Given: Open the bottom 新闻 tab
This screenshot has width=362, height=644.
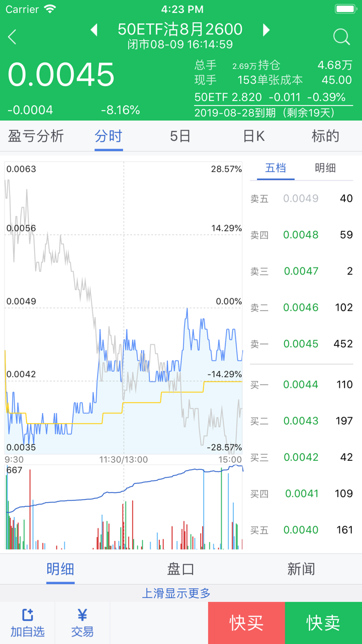Looking at the screenshot, I should tap(301, 569).
